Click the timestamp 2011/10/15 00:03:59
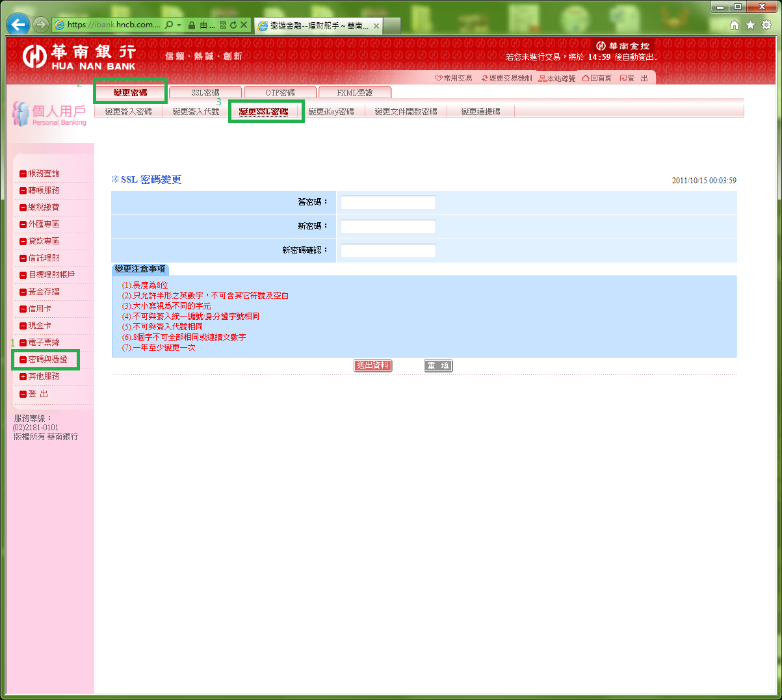This screenshot has height=700, width=782. click(x=704, y=181)
